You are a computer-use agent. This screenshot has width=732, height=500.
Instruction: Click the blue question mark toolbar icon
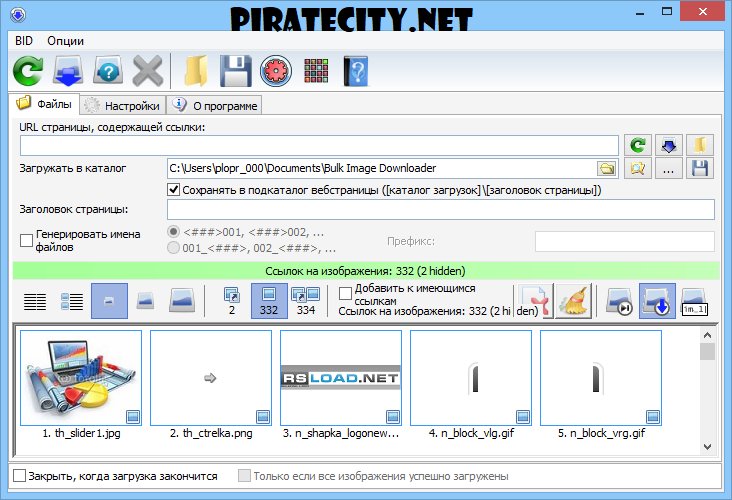[x=108, y=71]
